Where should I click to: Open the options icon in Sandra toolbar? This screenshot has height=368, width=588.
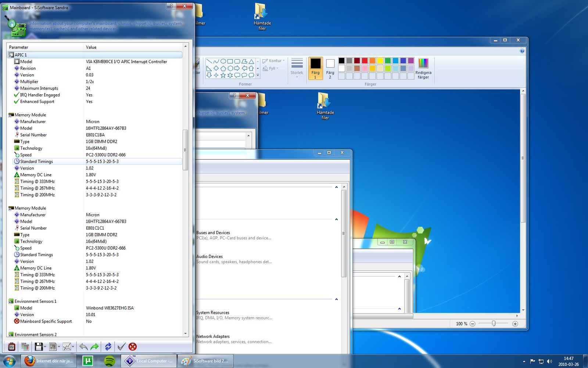click(x=12, y=347)
